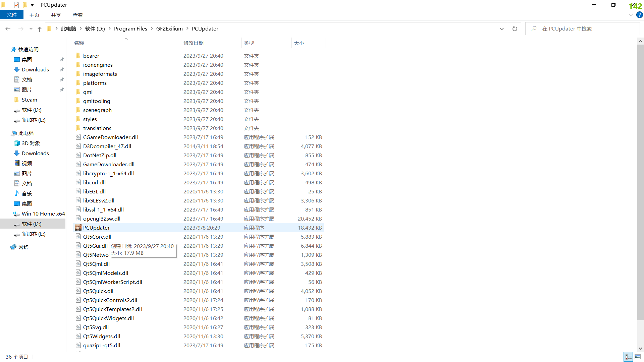The width and height of the screenshot is (644, 362).
Task: Select the iconengines folder icon
Action: [x=78, y=65]
